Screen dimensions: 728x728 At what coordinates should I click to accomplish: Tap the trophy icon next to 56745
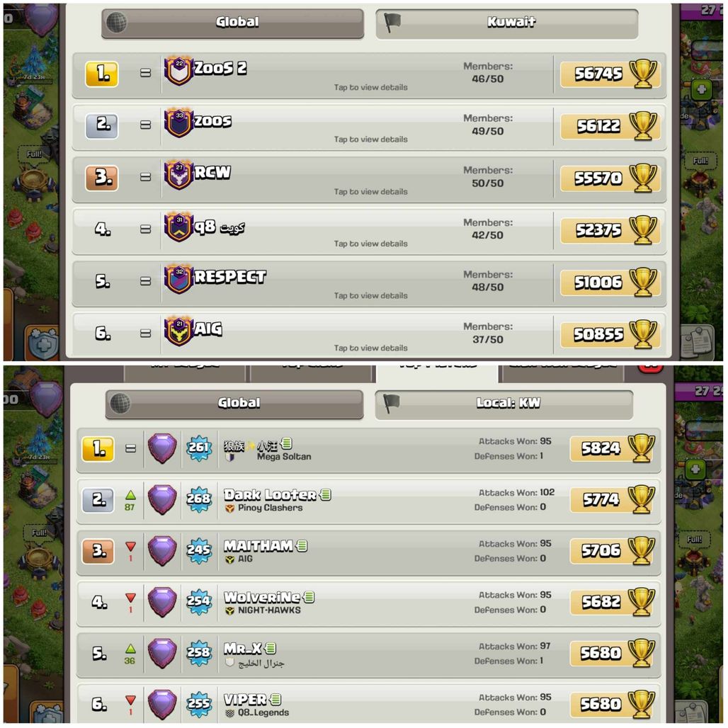(x=643, y=74)
